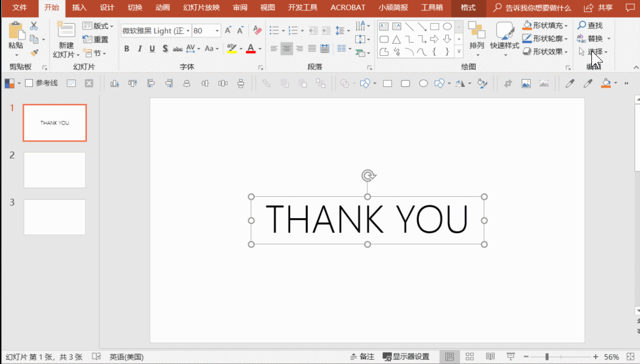Click the 查找 Find button
This screenshot has height=364, width=640.
[590, 26]
